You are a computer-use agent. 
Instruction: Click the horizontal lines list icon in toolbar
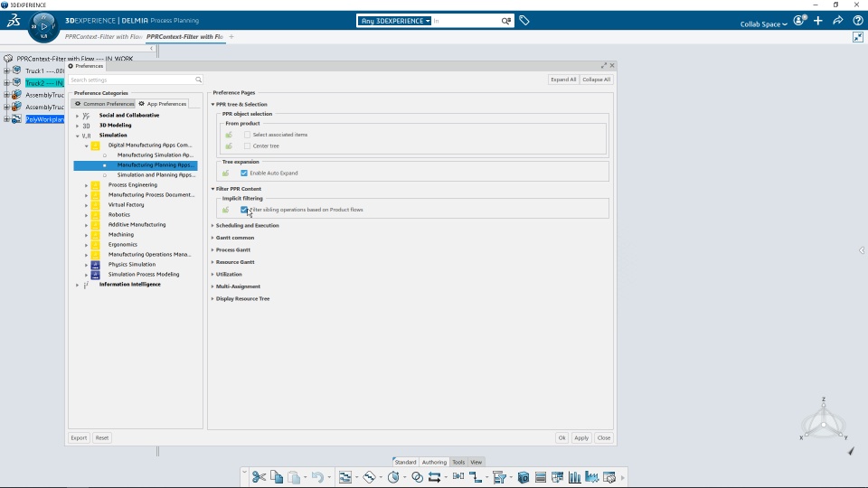click(541, 477)
